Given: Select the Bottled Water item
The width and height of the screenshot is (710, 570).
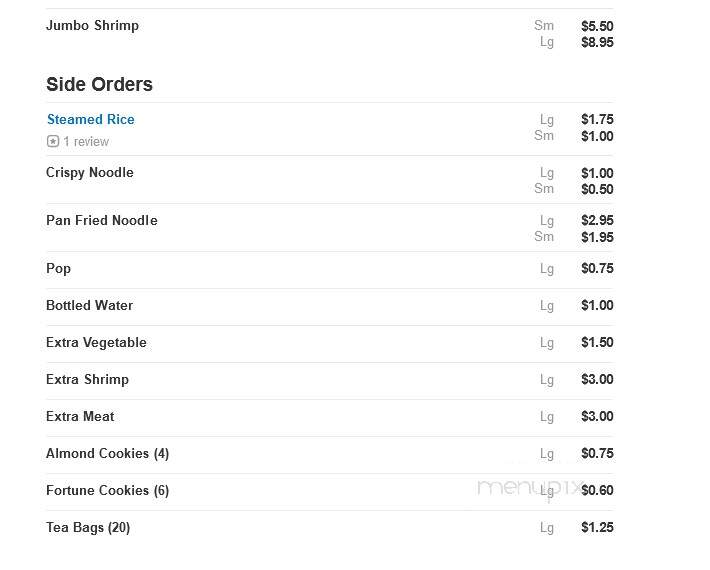Looking at the screenshot, I should 89,306.
